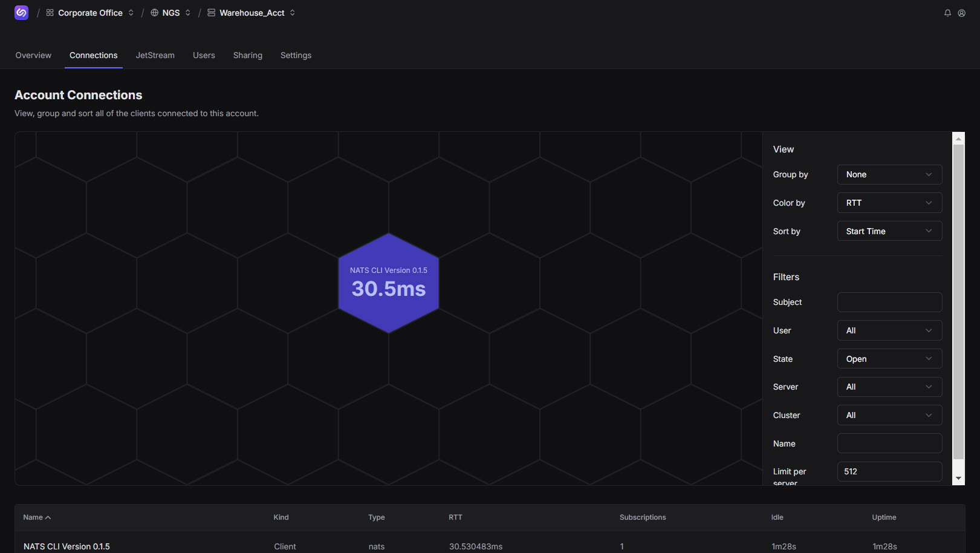Click the grid icon beside Corporate Office
The height and width of the screenshot is (553, 980).
tap(50, 13)
